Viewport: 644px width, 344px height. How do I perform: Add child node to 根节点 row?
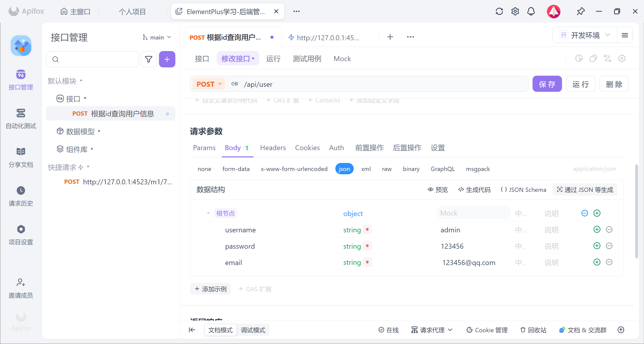tap(597, 213)
